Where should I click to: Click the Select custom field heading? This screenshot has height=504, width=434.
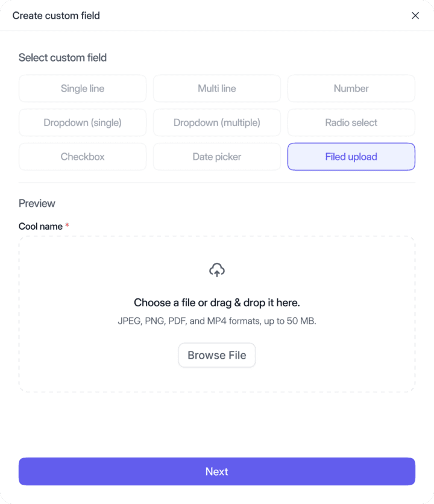pos(63,58)
